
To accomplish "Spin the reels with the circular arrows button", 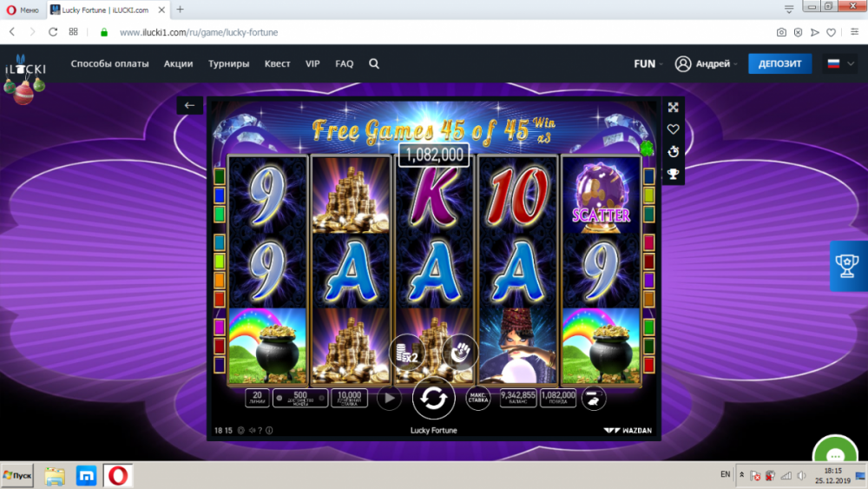I will [x=433, y=398].
